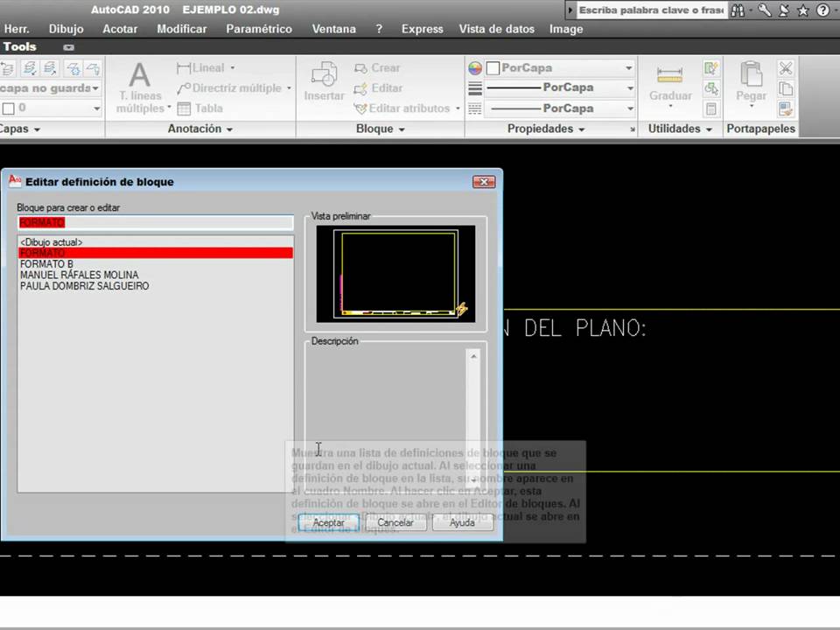This screenshot has height=630, width=840.
Task: Click the binoculars search icon
Action: tap(738, 10)
